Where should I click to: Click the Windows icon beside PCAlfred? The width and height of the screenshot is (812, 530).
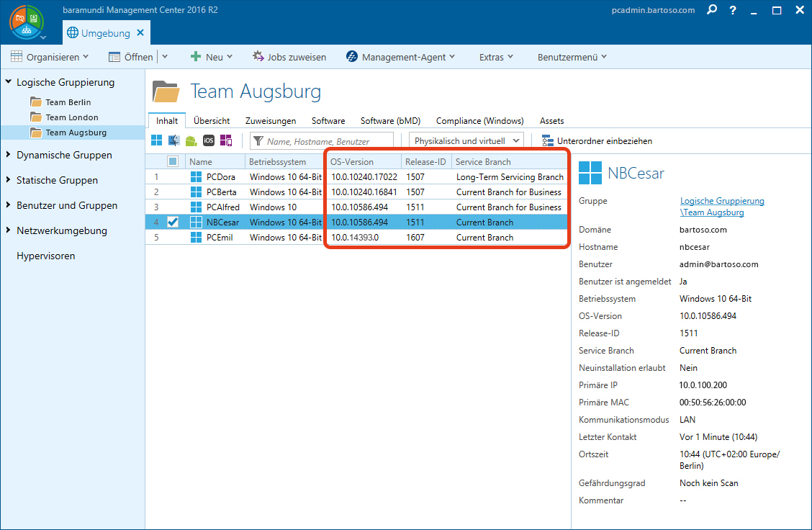click(x=197, y=207)
